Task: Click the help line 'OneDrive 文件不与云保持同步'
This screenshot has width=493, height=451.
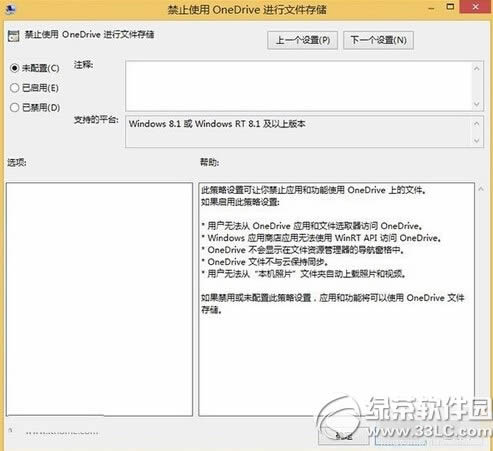Action: (x=265, y=262)
